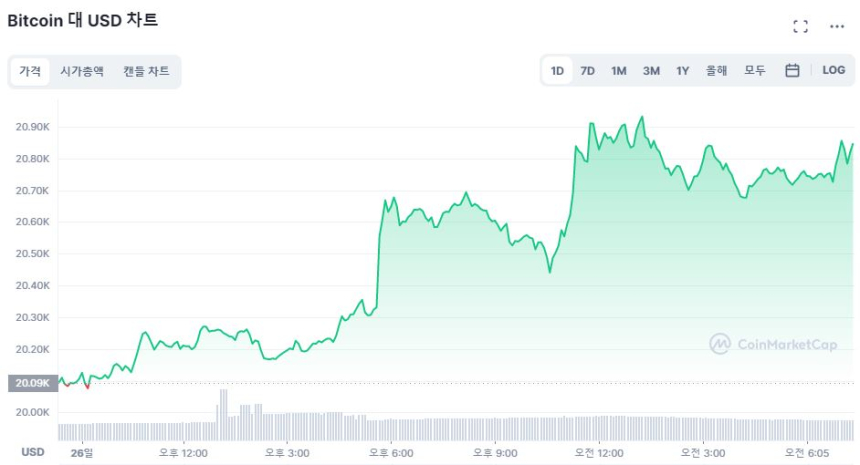860x465 pixels.
Task: Click the USD currency label
Action: (33, 452)
